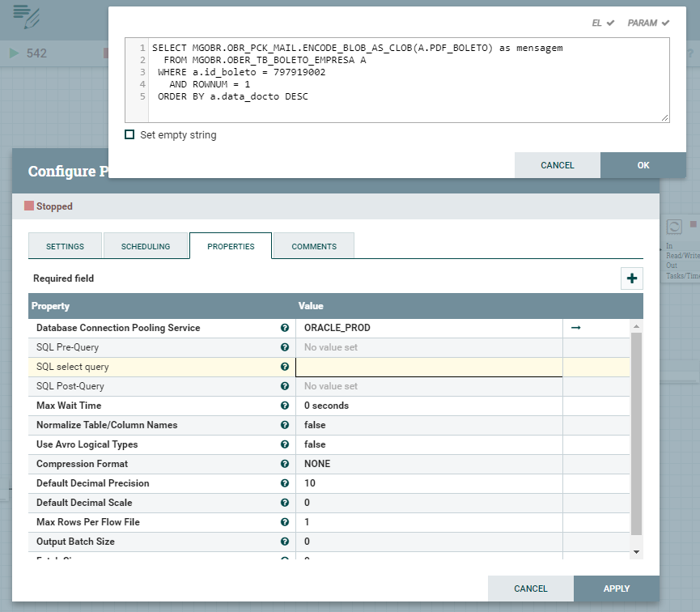The image size is (700, 612).
Task: Add a new property with plus icon
Action: 632,278
